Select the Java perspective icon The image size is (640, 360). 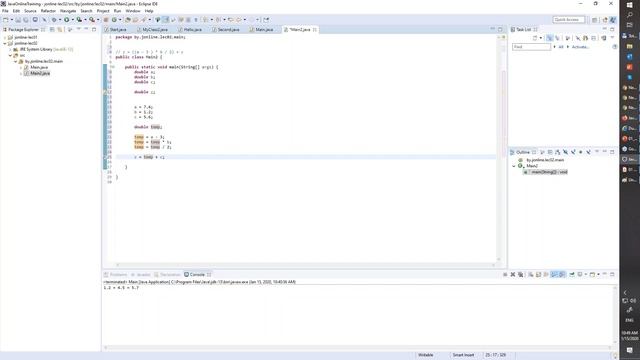click(x=612, y=20)
